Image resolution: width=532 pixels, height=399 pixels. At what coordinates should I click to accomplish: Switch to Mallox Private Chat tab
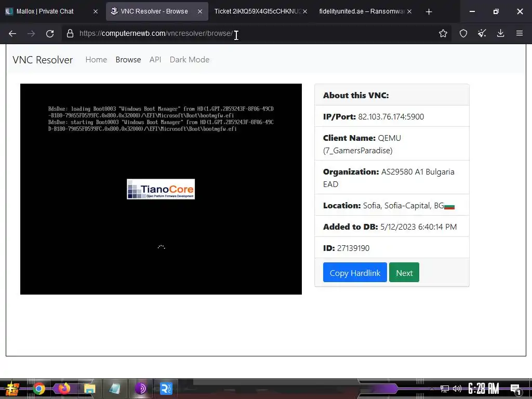click(51, 11)
